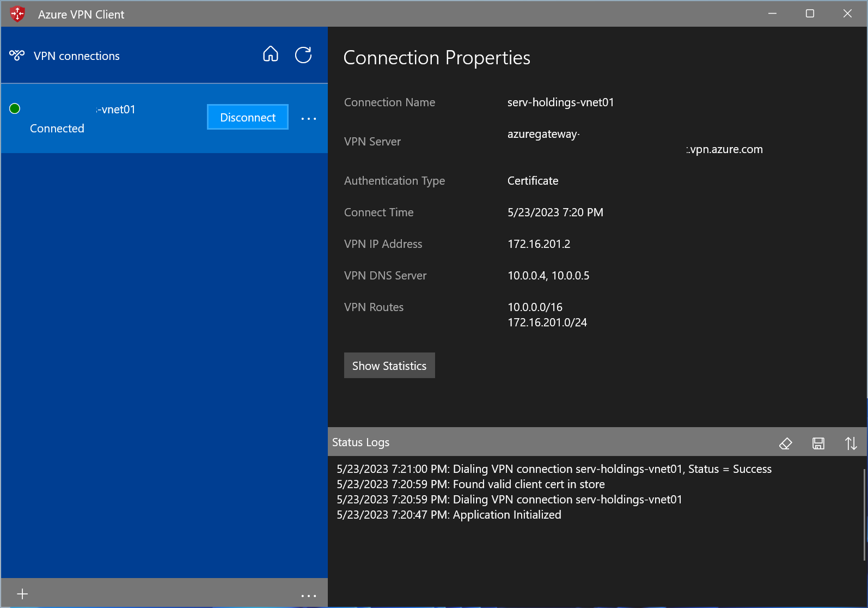Close the Azure VPN Client window
The image size is (868, 608).
click(847, 14)
